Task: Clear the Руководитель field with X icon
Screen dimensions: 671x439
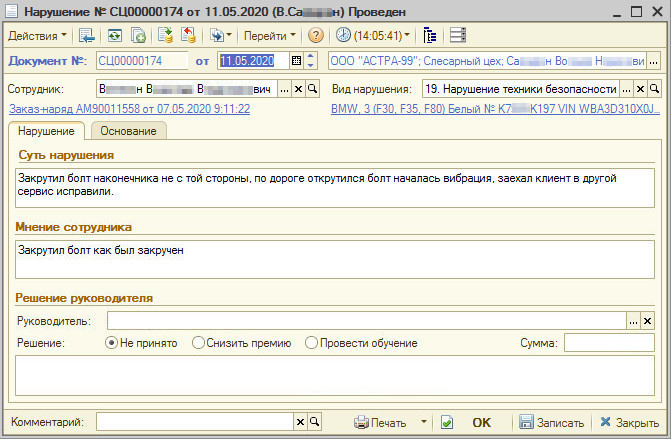Action: pos(648,321)
